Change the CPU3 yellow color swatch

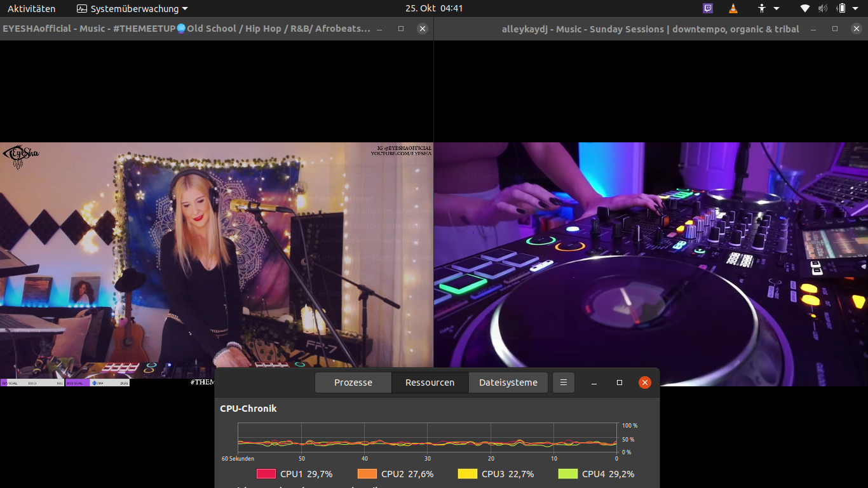468,473
